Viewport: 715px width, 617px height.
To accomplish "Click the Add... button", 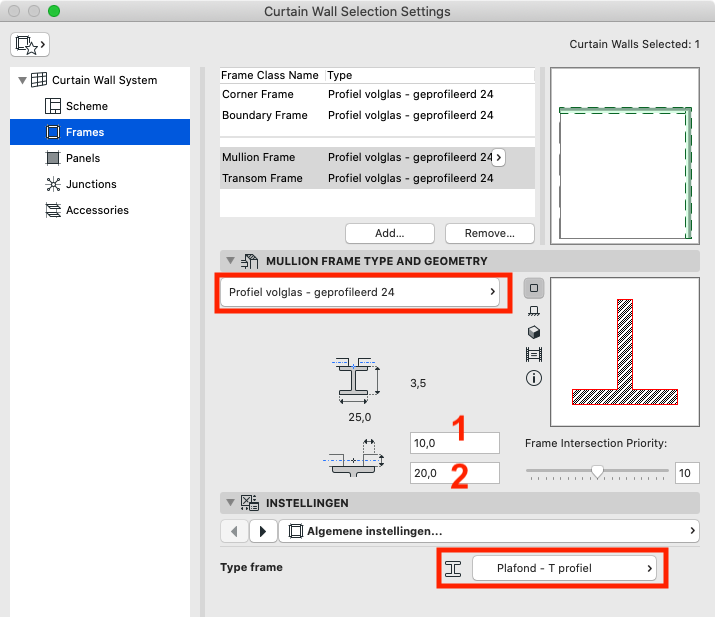I will coord(390,233).
